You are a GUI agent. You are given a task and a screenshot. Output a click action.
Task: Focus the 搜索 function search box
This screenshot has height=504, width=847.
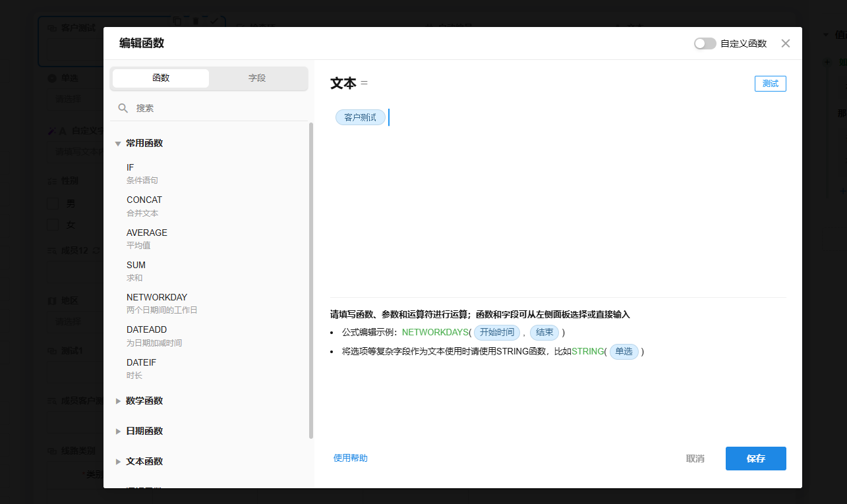[x=210, y=108]
